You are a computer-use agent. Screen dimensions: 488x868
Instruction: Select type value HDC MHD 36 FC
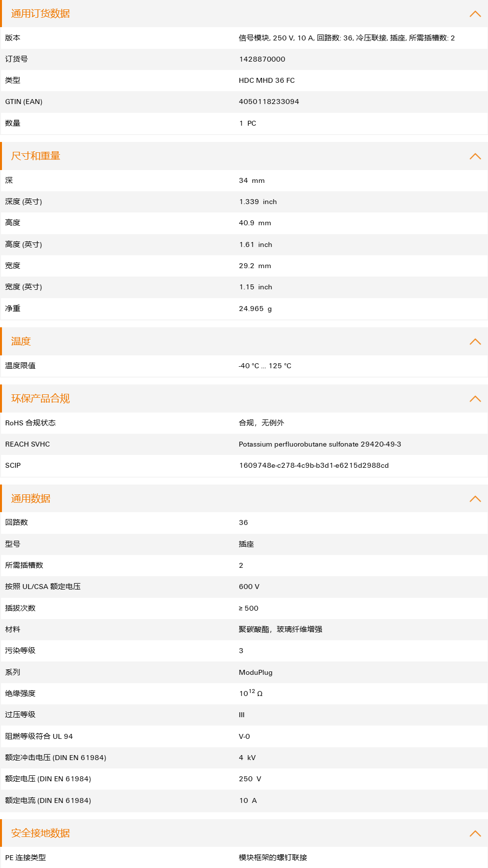(267, 80)
